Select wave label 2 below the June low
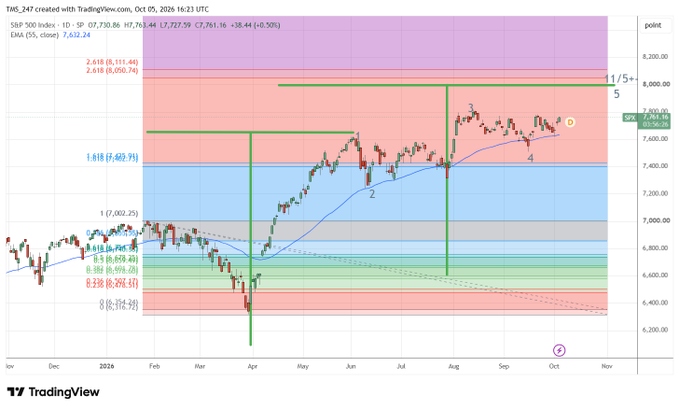Viewport: 679px width, 409px height. click(372, 195)
